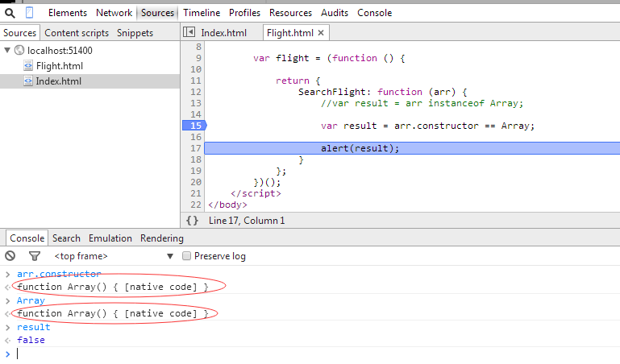Click the console filter funnel icon
This screenshot has width=620, height=364.
click(x=35, y=256)
